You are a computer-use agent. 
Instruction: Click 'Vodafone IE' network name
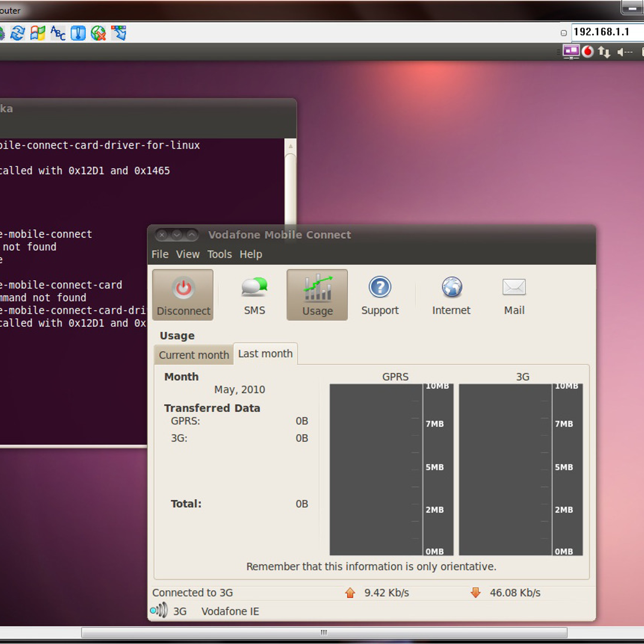pos(230,611)
